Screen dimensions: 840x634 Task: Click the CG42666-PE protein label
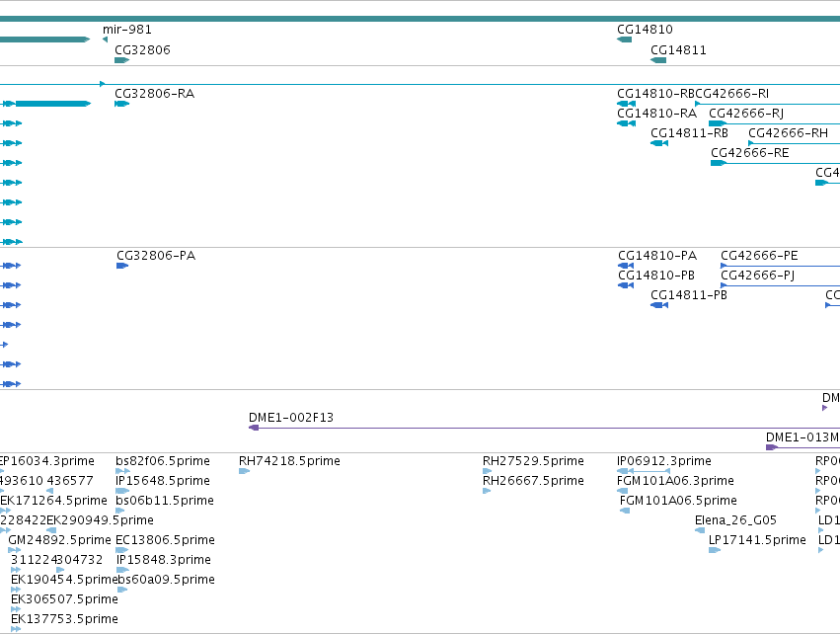(x=759, y=256)
